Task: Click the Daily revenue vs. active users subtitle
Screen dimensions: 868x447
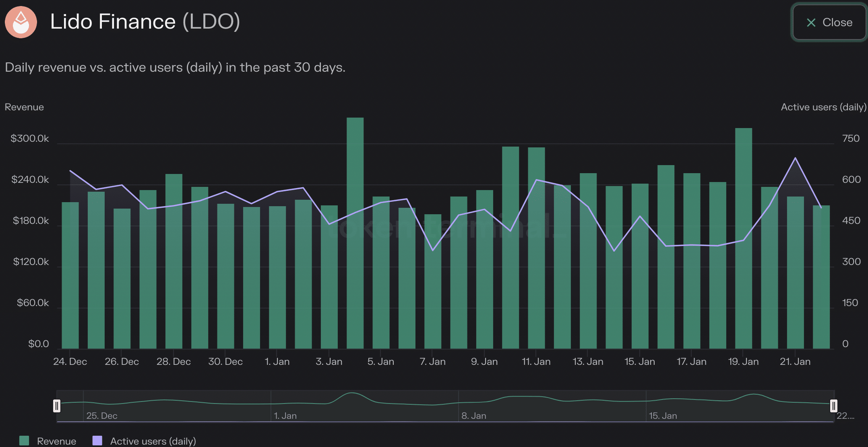Action: [x=175, y=67]
